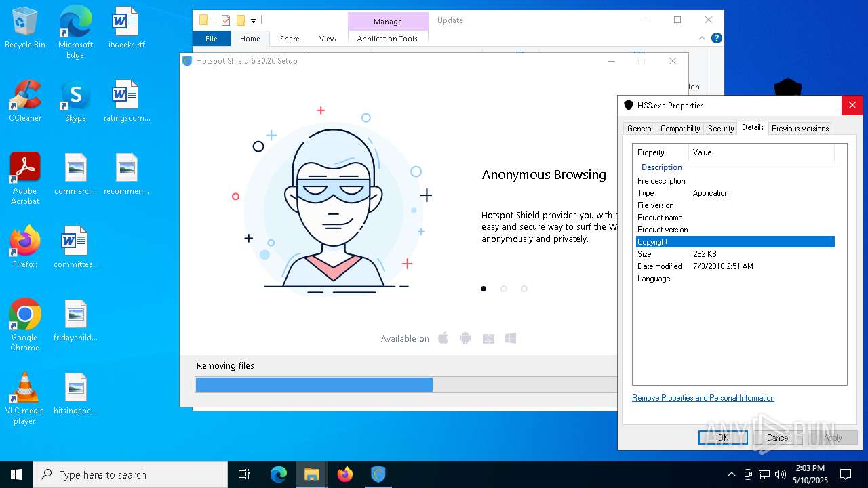
Task: Select the committee... Word document
Action: [75, 248]
